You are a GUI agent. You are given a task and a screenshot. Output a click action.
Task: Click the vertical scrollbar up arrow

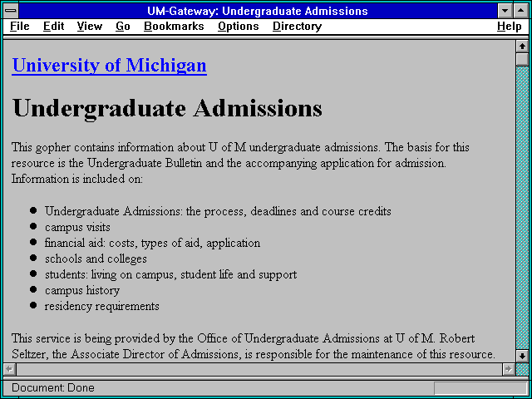(x=522, y=47)
